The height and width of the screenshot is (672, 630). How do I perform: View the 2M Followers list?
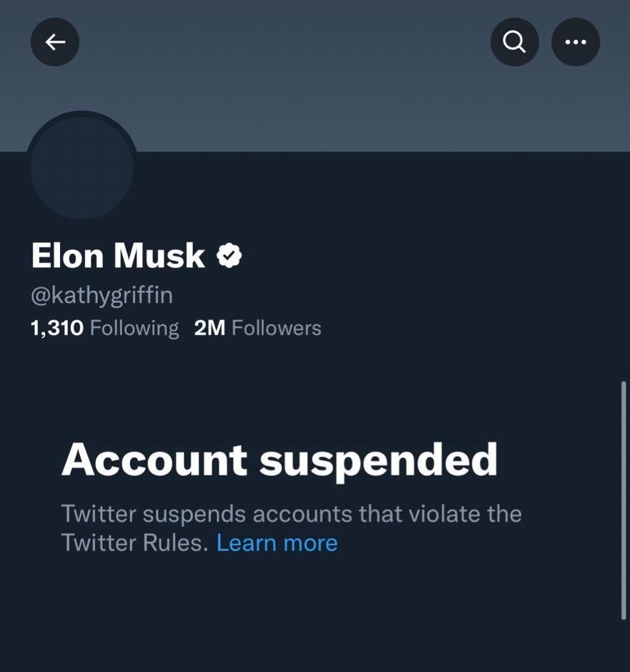point(257,328)
